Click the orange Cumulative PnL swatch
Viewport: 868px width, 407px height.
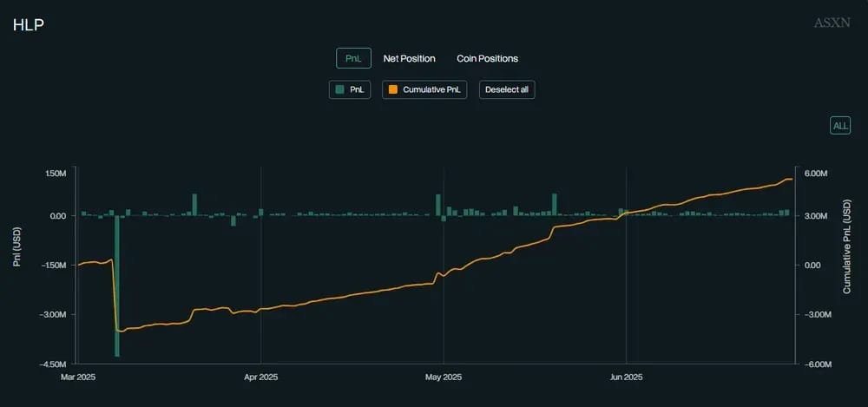393,89
